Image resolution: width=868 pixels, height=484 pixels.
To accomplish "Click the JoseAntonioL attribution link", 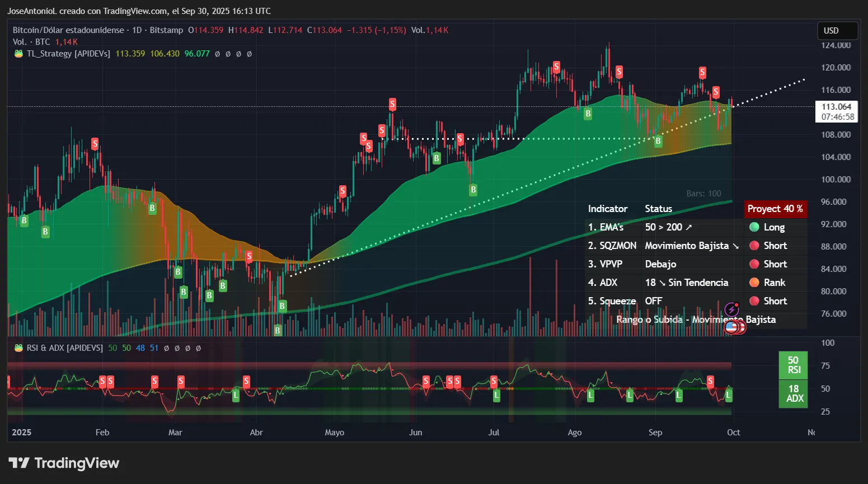I will 31,11.
